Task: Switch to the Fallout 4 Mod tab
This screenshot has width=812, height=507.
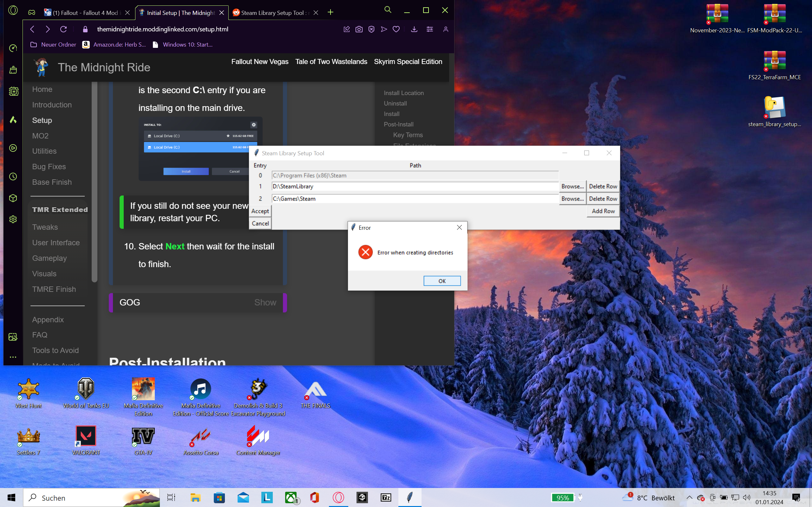Action: pyautogui.click(x=85, y=13)
